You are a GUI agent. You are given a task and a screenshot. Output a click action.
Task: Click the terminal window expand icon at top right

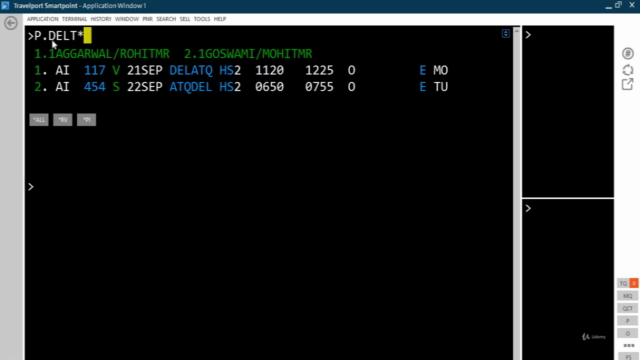click(506, 34)
